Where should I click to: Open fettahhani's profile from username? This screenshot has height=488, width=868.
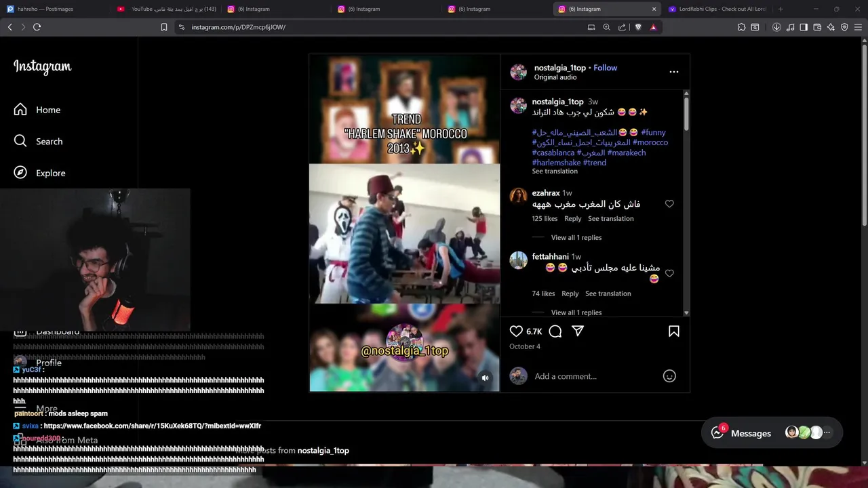[550, 257]
